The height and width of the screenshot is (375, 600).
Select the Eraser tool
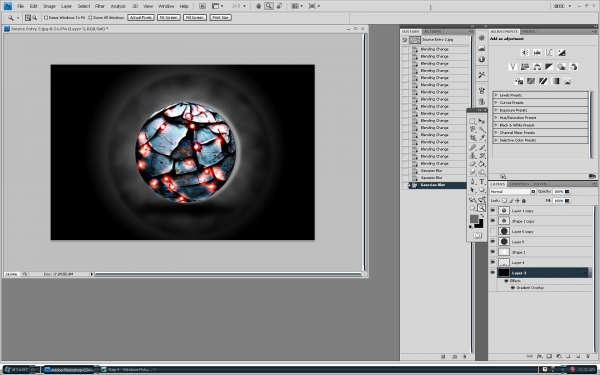(x=473, y=164)
